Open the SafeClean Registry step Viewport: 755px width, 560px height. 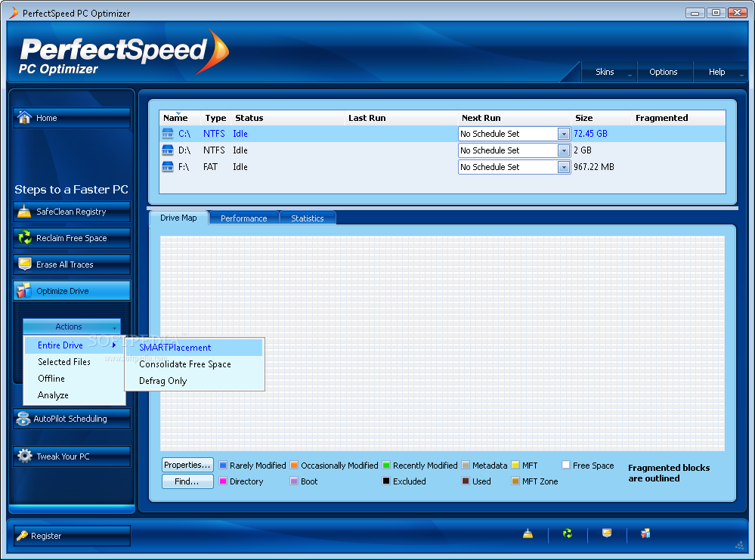72,212
